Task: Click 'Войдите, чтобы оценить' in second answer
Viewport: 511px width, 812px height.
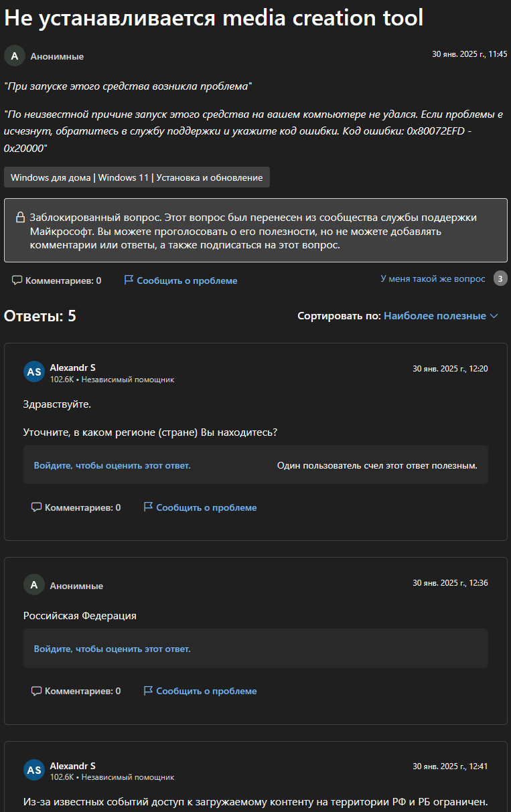Action: pos(113,649)
